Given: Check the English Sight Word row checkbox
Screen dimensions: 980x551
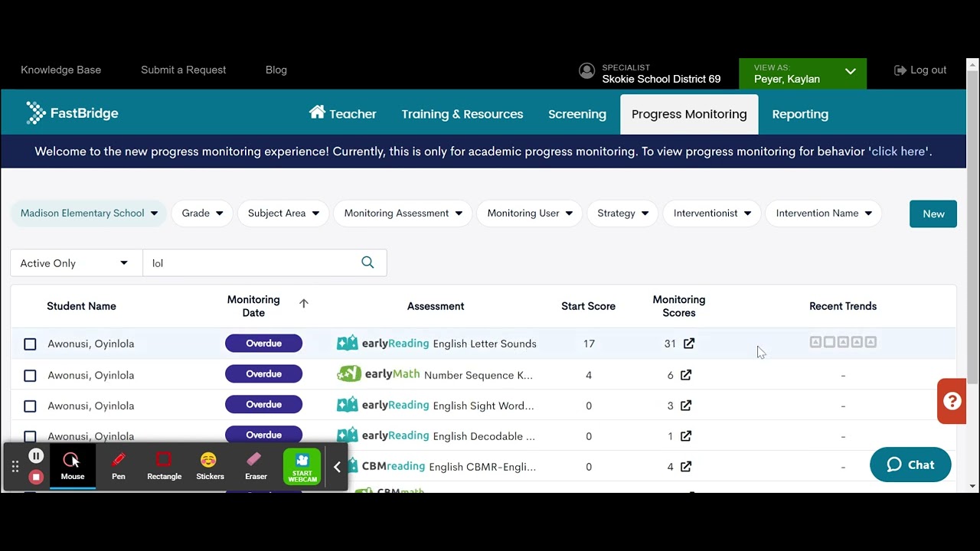Looking at the screenshot, I should (30, 406).
